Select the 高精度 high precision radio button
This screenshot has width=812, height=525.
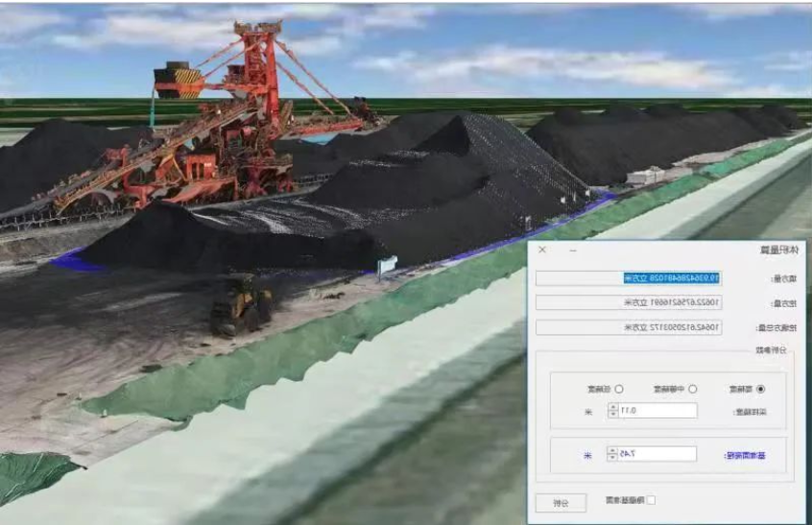click(761, 389)
